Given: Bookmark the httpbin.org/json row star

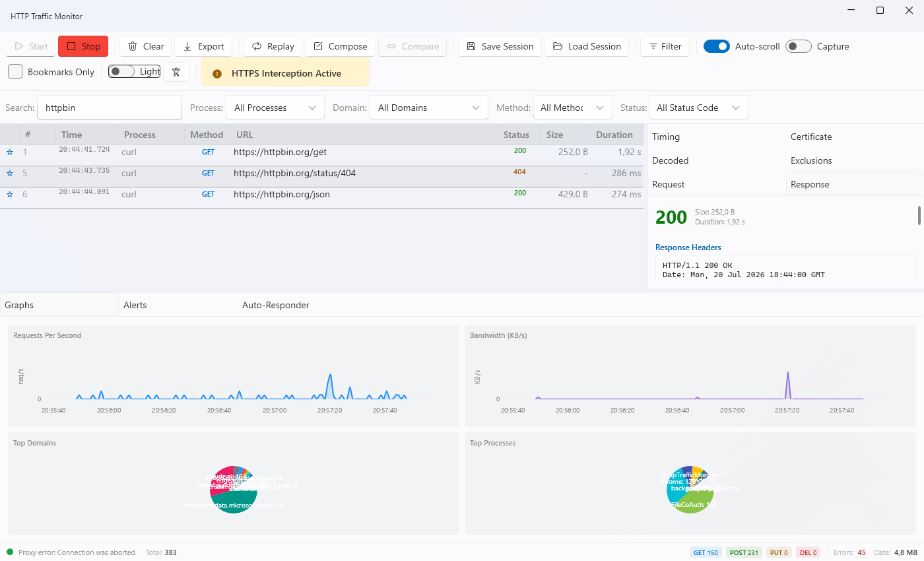Looking at the screenshot, I should 10,195.
